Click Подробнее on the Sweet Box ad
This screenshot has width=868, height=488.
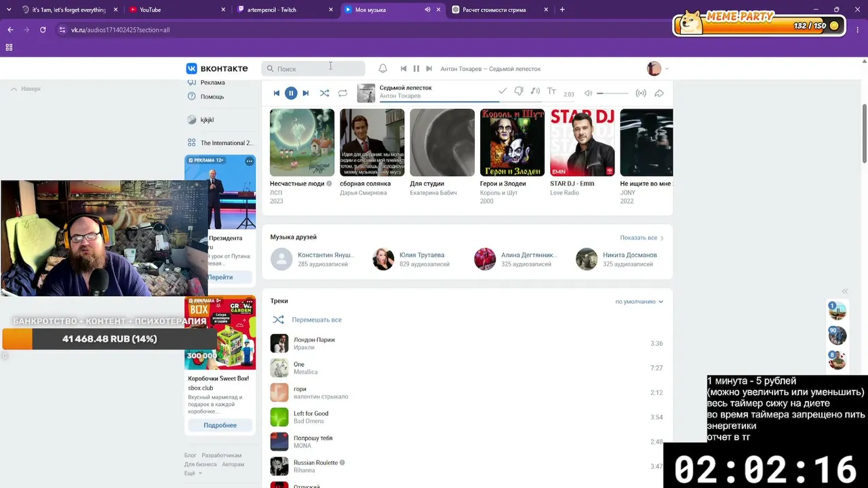point(220,425)
